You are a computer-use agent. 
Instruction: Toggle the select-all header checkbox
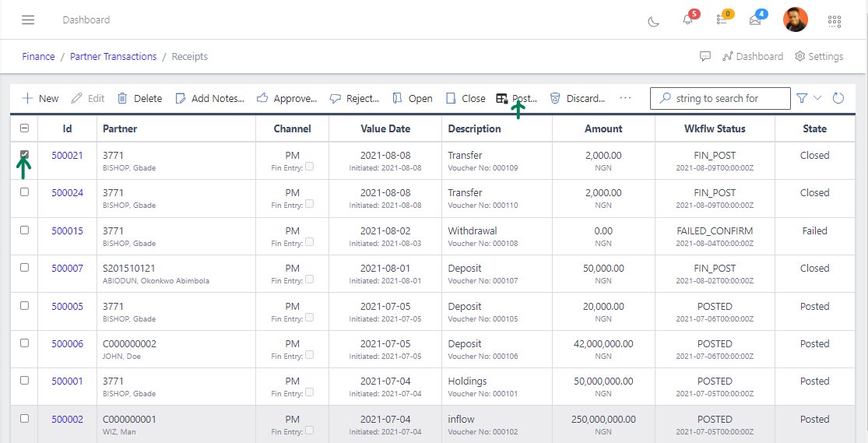pyautogui.click(x=24, y=128)
